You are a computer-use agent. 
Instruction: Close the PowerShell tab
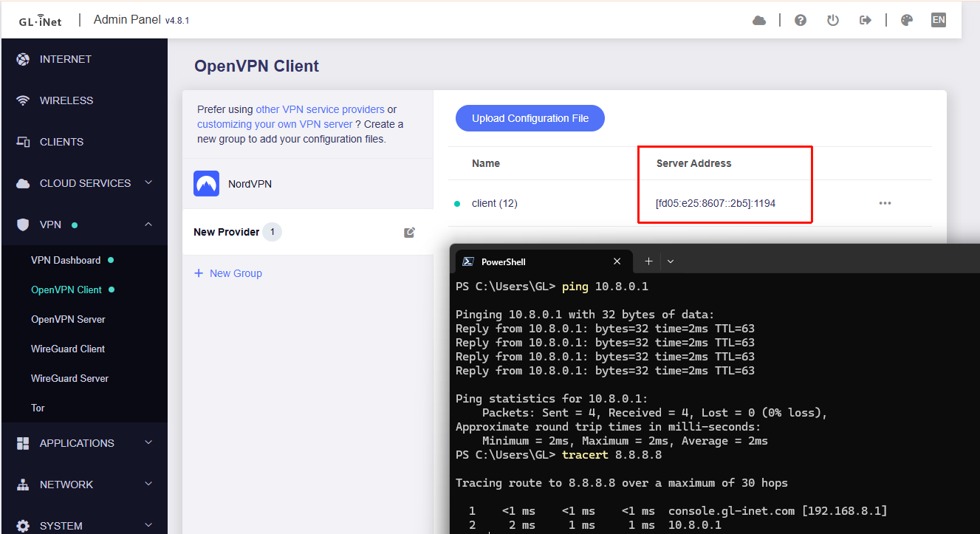617,261
